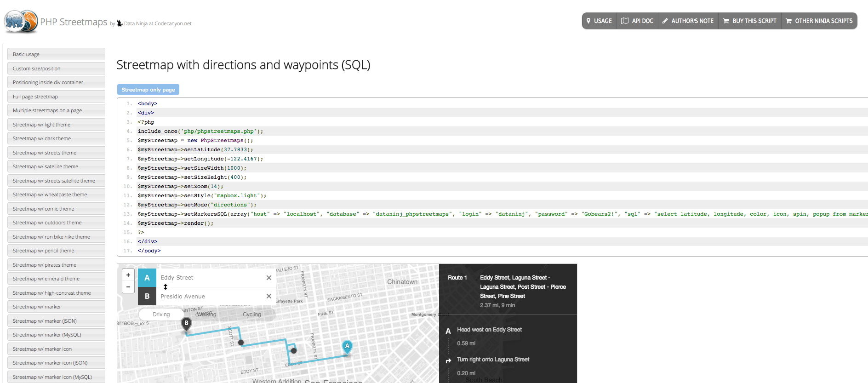Open the Usage menu item
The width and height of the screenshot is (868, 383).
click(599, 21)
